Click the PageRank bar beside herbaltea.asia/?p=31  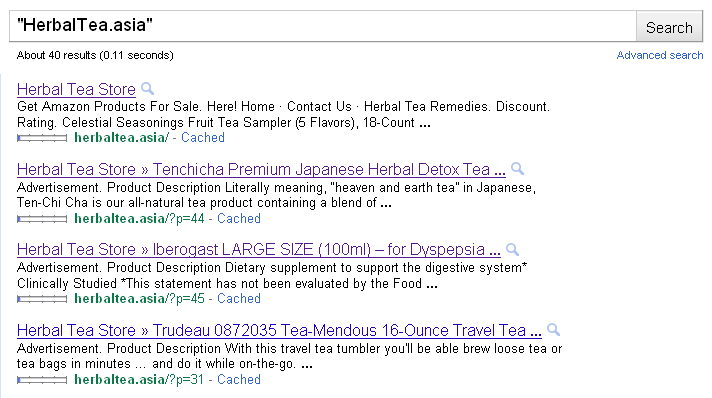coord(42,380)
